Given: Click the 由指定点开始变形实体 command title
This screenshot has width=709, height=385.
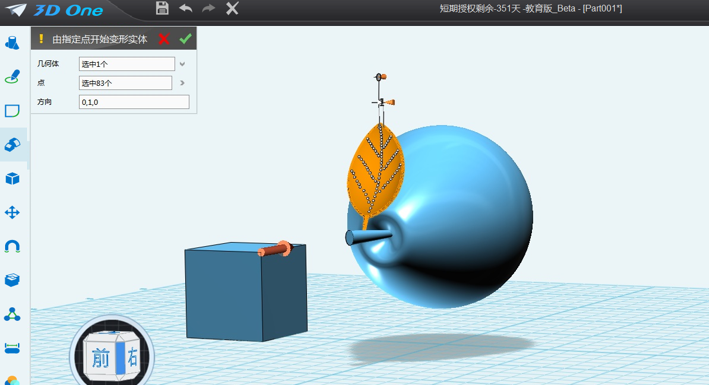Looking at the screenshot, I should pyautogui.click(x=99, y=39).
